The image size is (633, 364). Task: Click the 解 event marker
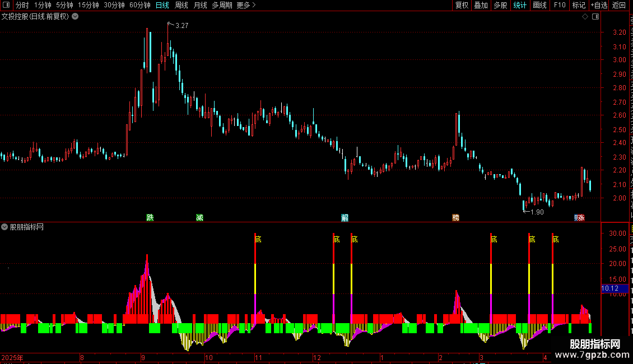click(x=345, y=217)
